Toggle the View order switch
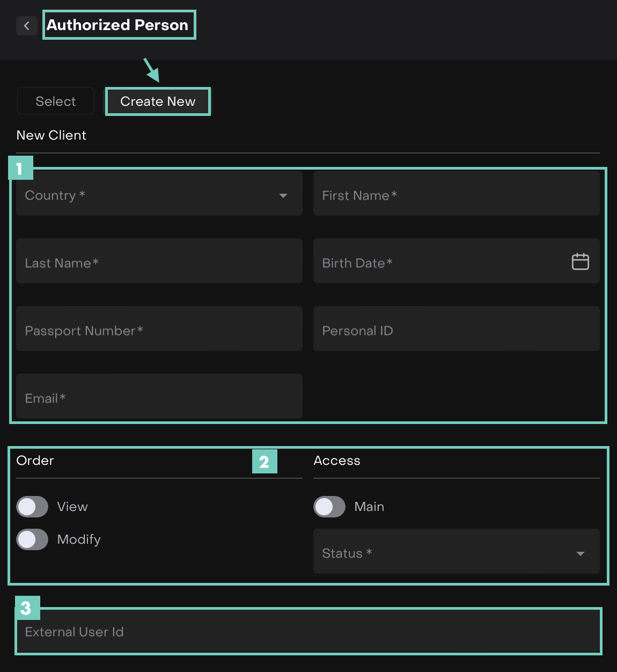 click(x=32, y=507)
